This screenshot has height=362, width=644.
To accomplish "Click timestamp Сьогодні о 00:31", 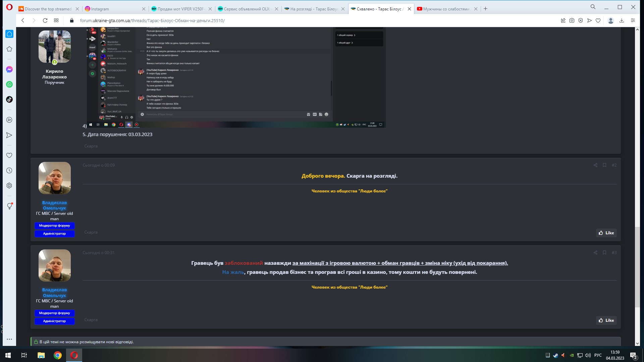I will 99,253.
